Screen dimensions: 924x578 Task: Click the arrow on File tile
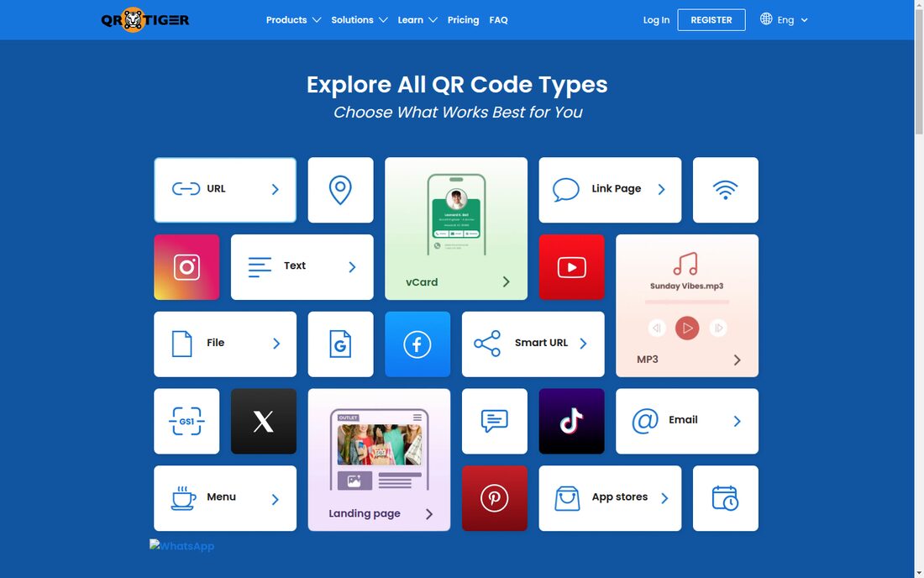[276, 344]
